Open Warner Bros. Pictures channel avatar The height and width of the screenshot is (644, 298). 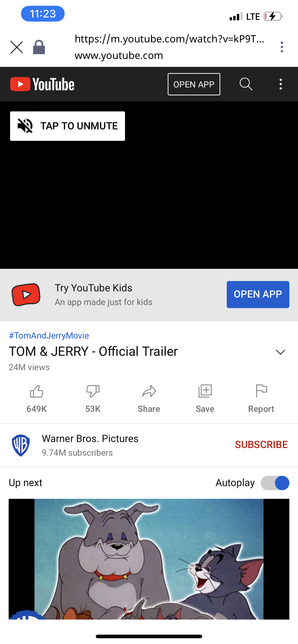pyautogui.click(x=21, y=445)
